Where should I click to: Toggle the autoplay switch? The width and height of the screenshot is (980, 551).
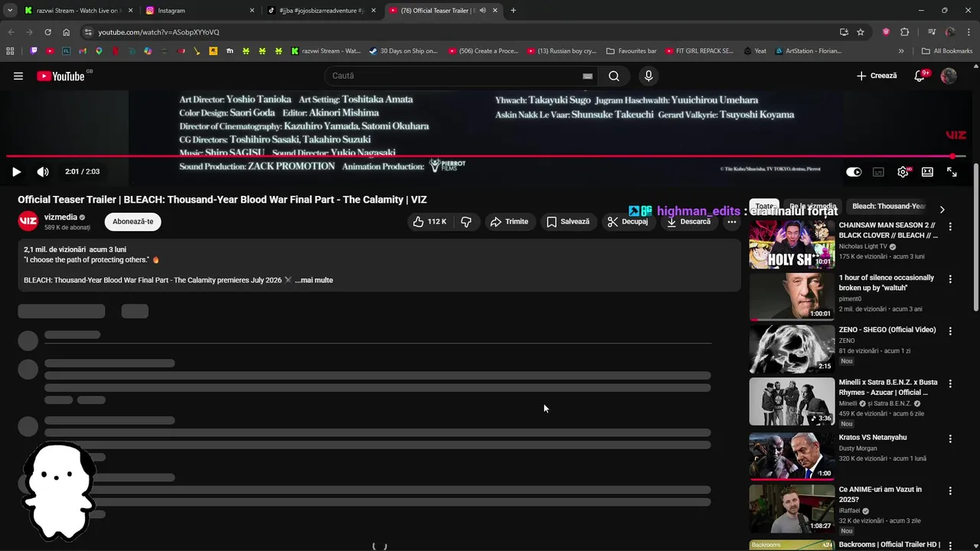pyautogui.click(x=854, y=172)
